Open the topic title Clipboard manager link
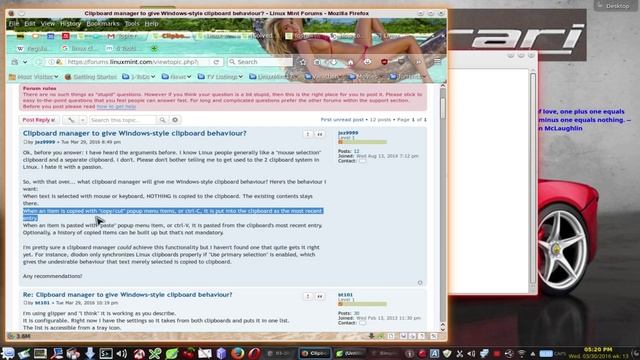The height and width of the screenshot is (360, 640). coord(135,133)
